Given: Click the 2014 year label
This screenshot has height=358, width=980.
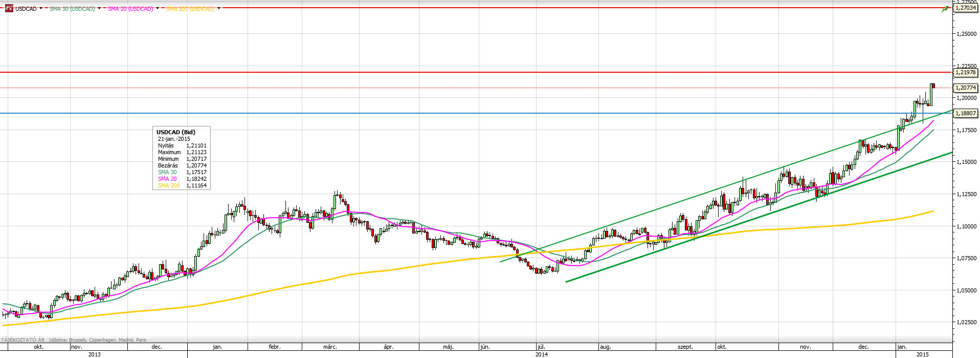Looking at the screenshot, I should click(542, 354).
